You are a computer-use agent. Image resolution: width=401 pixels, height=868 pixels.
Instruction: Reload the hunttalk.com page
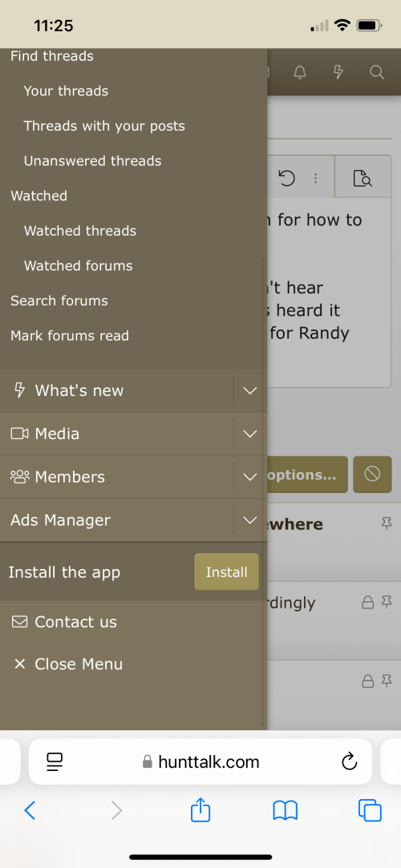[349, 761]
